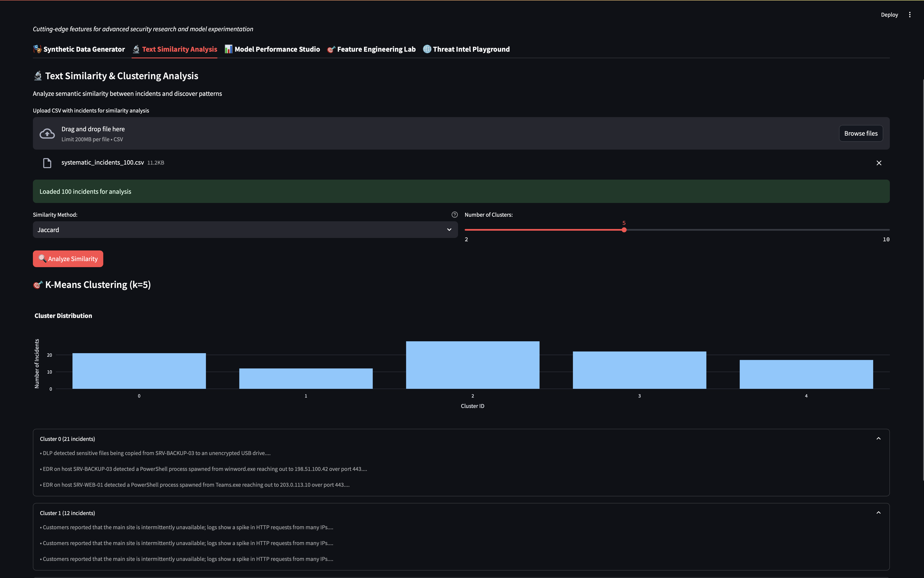Click the Deploy button

889,15
